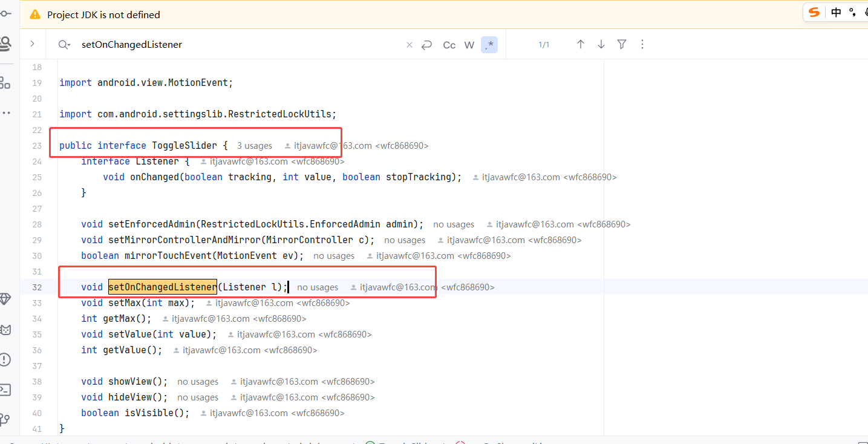Click the RestrictedLockUtils import statement
Viewport: 868px width, 444px height.
pos(198,114)
